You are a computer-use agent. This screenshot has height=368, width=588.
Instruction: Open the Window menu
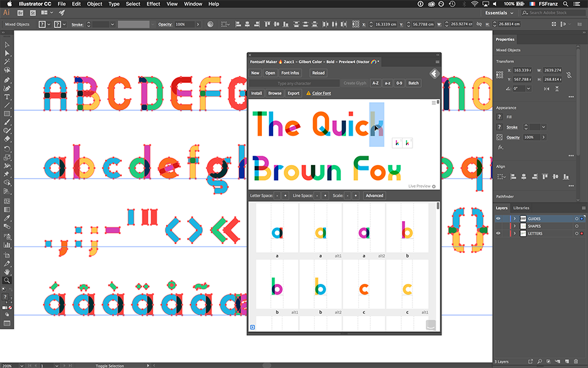(x=193, y=4)
